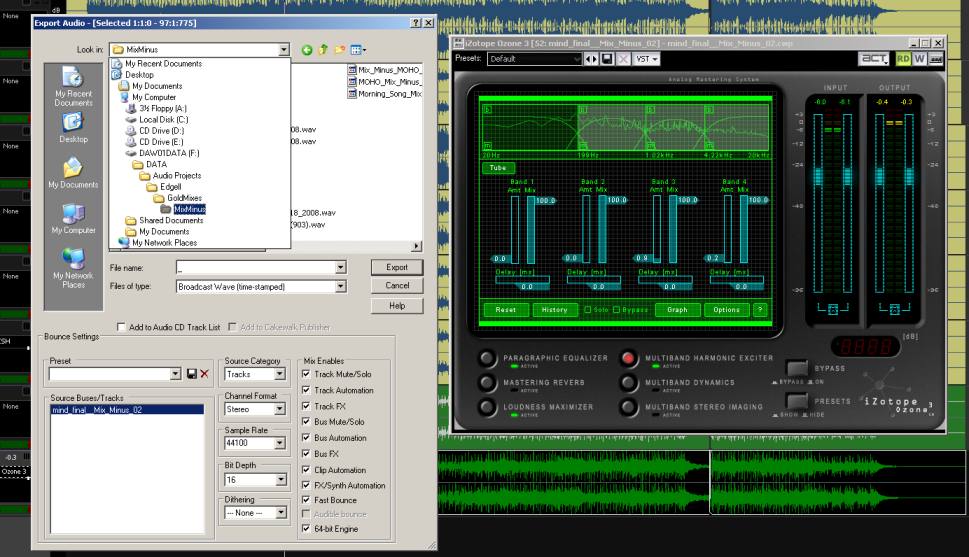Delete bounce preset with the red X
The height and width of the screenshot is (557, 969).
204,374
